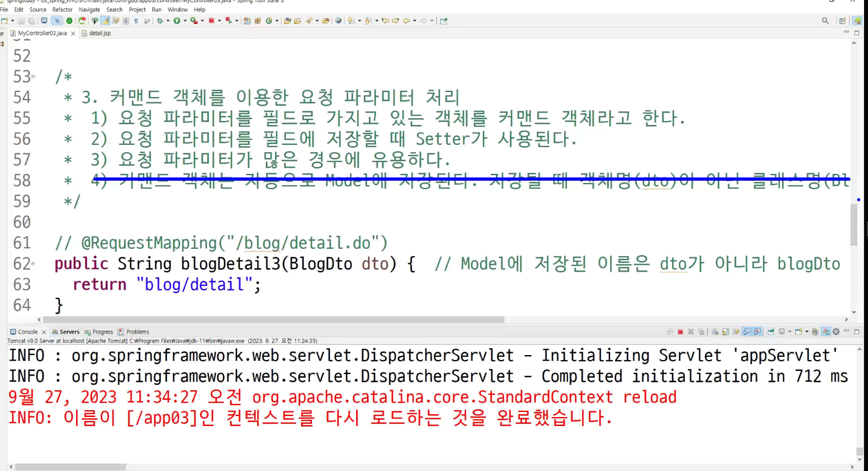Click the green Run play icon
Image resolution: width=868 pixels, height=471 pixels.
pos(177,20)
